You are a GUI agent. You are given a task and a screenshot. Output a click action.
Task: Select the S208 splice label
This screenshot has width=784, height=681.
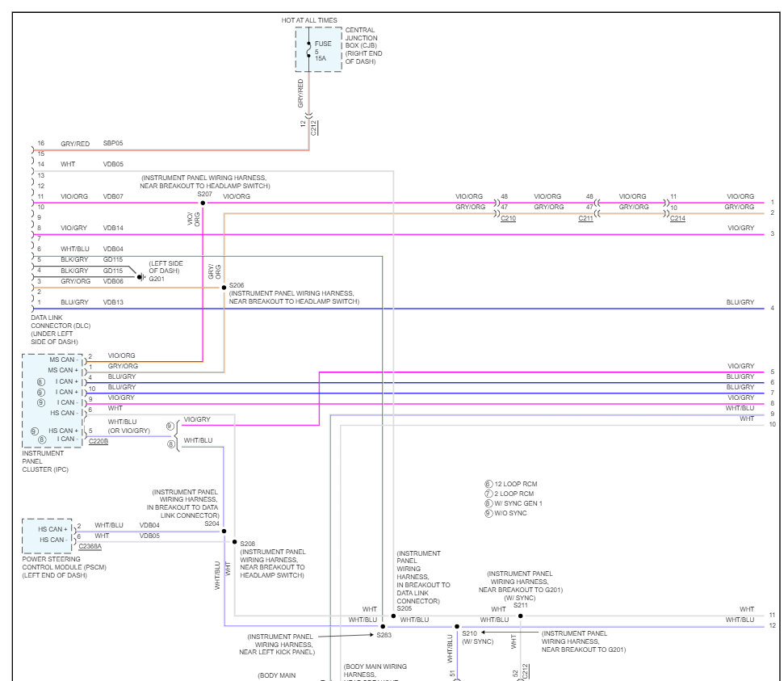[248, 544]
